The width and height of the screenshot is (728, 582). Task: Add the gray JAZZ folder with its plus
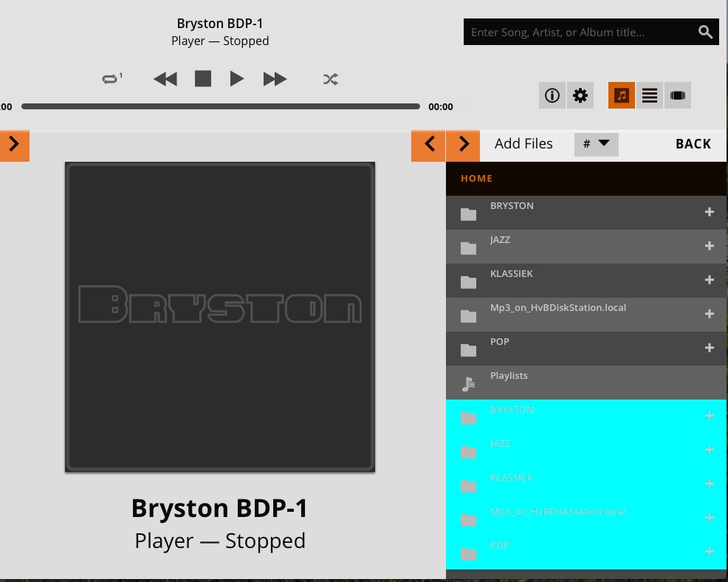(x=709, y=246)
